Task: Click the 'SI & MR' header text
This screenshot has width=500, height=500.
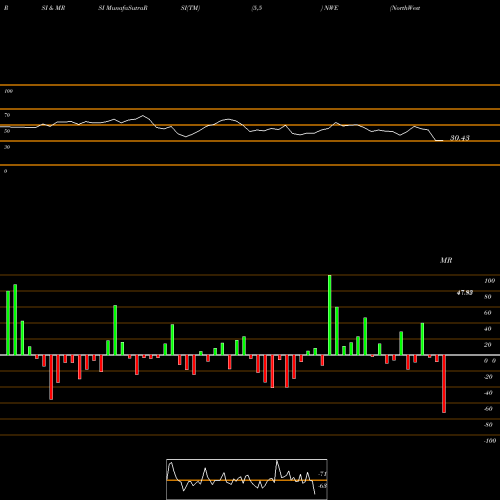Action: [x=53, y=8]
